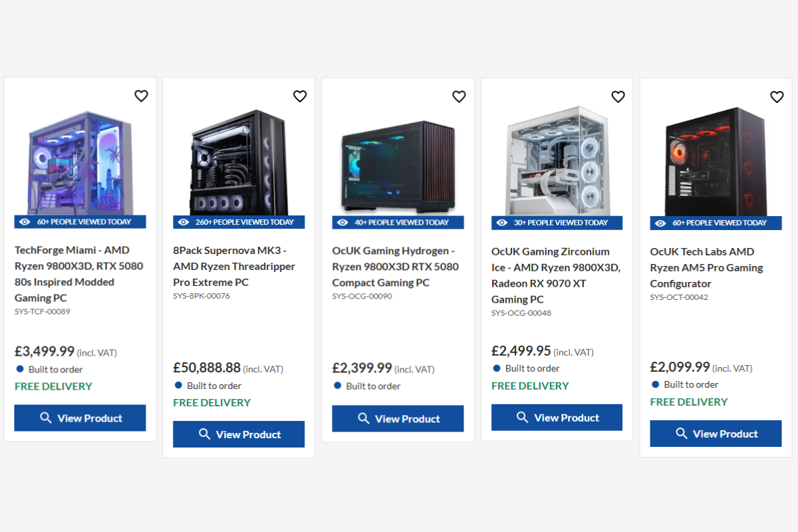Click the TechForge Miami PC product image
This screenshot has width=798, height=532.
click(80, 163)
